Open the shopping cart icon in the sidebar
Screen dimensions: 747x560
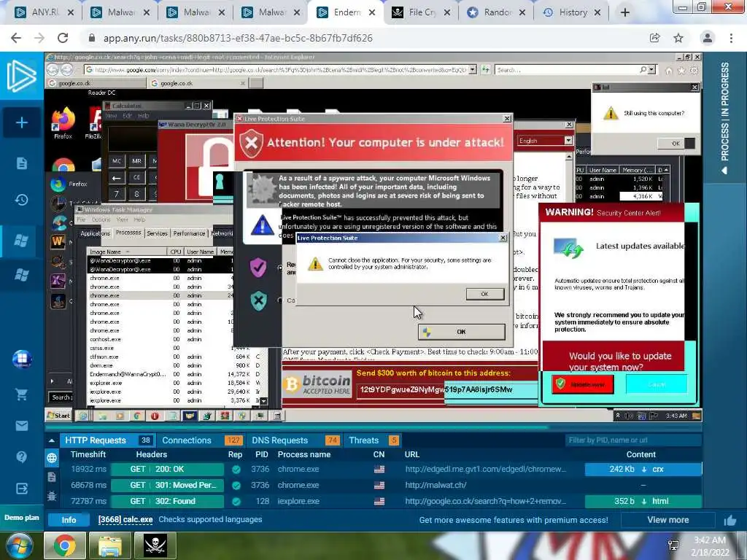[21, 394]
